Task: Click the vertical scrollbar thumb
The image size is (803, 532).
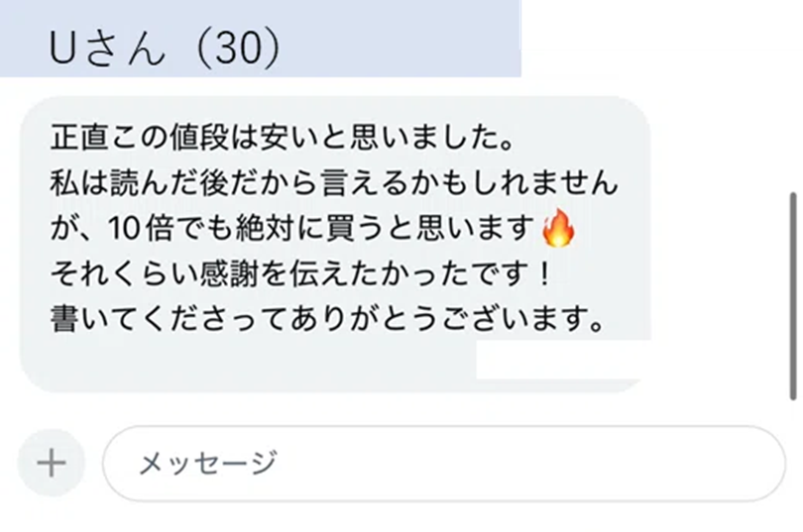Action: pos(793,295)
